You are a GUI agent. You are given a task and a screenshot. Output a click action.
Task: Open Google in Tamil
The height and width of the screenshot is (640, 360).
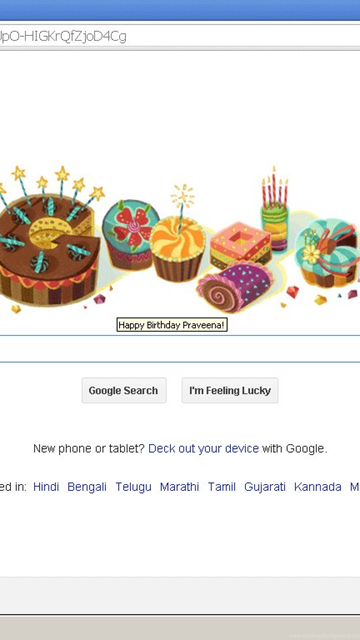coord(222,487)
